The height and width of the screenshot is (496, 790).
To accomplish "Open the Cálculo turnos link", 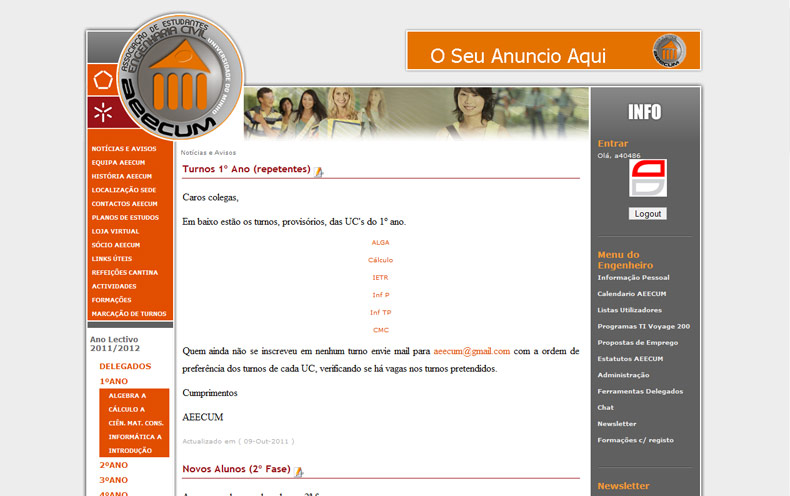I will tap(380, 260).
